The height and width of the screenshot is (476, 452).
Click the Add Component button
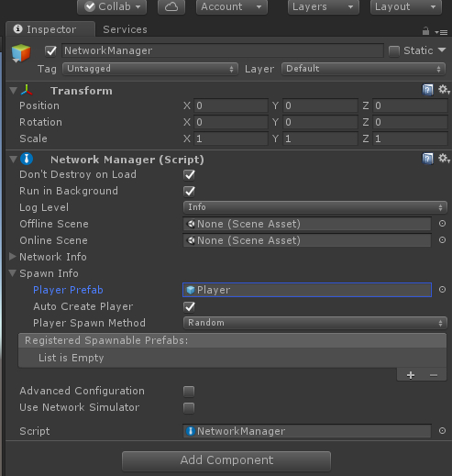226,460
